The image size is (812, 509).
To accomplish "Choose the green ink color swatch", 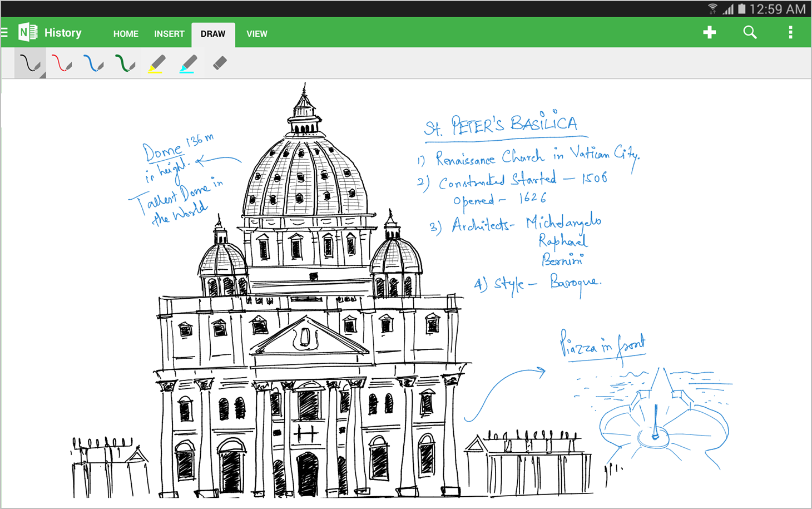I will [x=125, y=63].
